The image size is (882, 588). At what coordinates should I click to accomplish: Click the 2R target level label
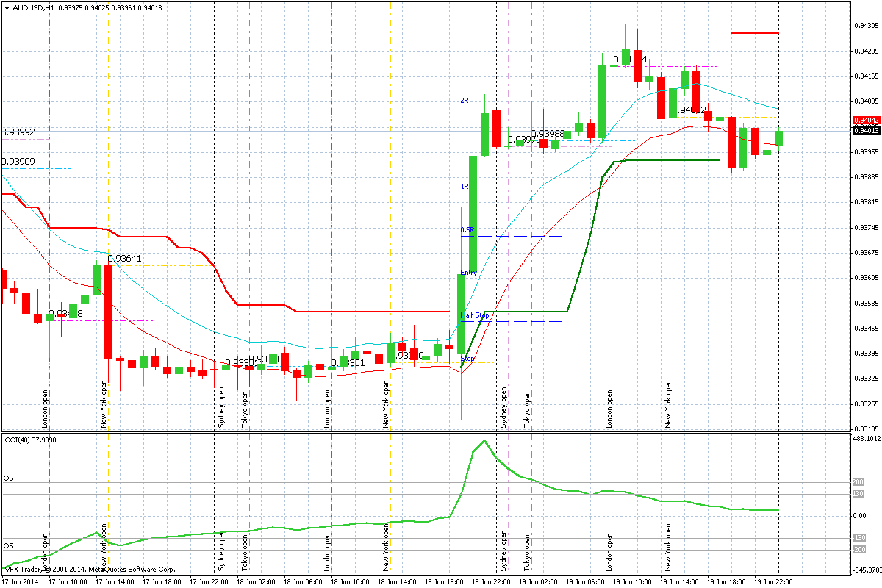(x=465, y=100)
